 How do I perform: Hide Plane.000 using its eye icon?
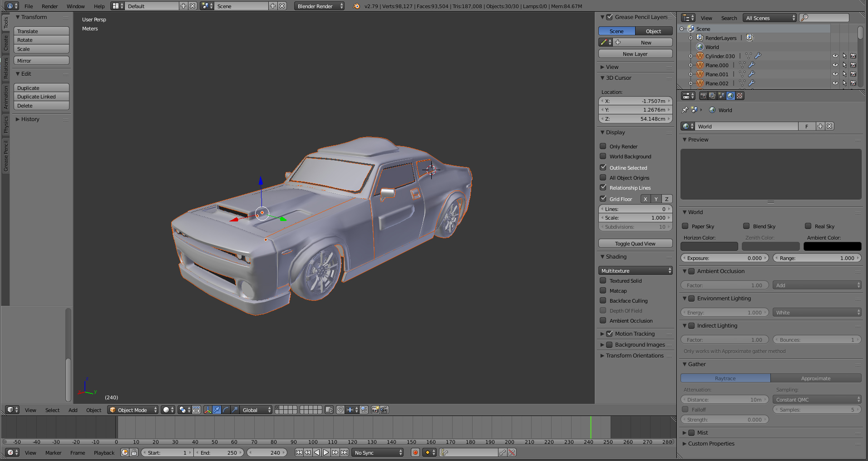[835, 65]
